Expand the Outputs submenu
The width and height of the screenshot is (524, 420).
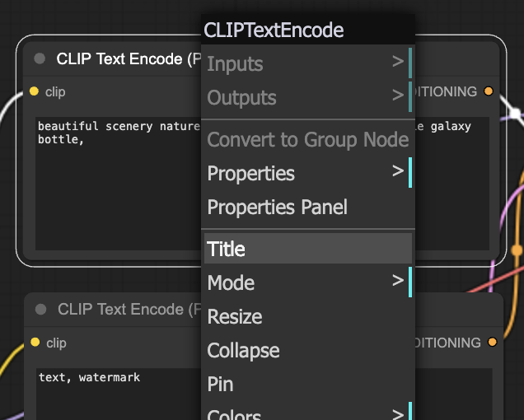[x=308, y=97]
